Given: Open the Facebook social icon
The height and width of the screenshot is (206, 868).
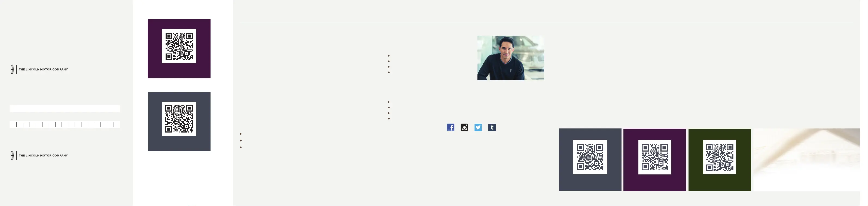Looking at the screenshot, I should (450, 127).
